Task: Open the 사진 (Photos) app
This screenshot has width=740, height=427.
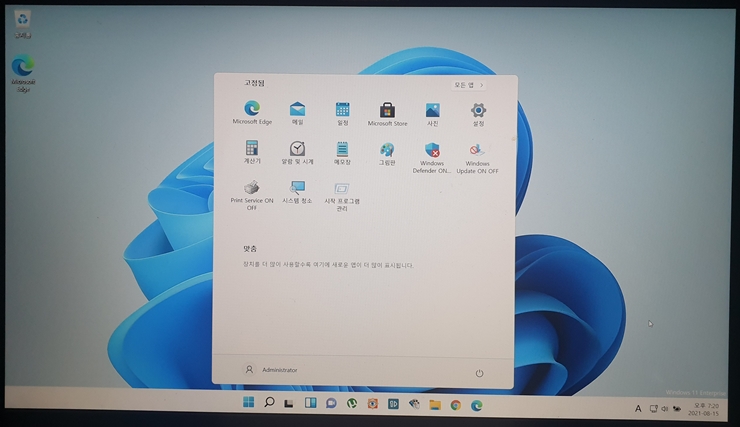Action: point(432,114)
